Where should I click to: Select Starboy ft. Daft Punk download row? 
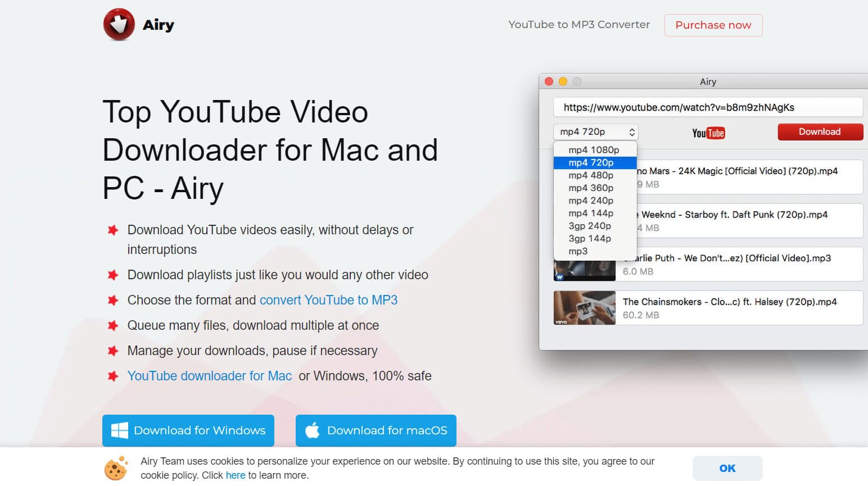pos(750,221)
